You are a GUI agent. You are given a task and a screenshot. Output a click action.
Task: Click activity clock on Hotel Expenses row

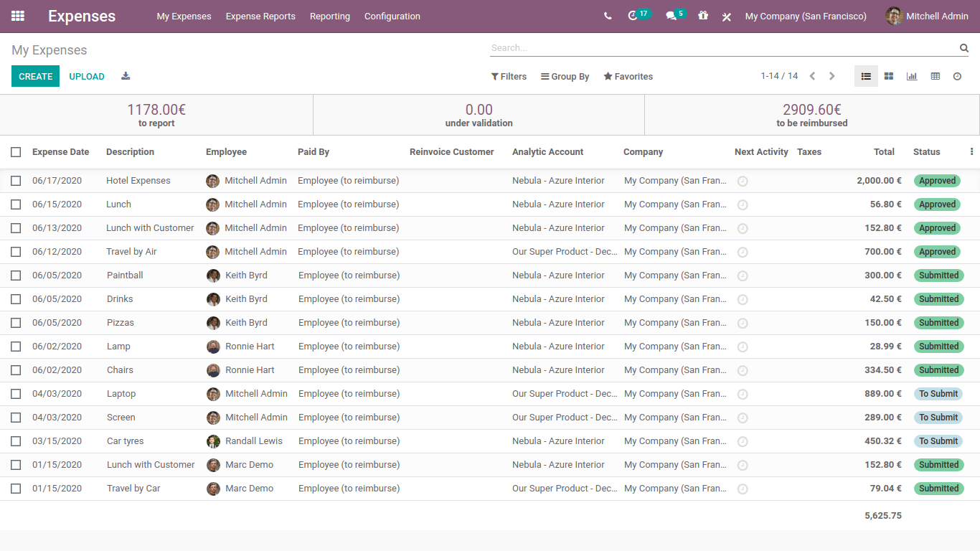[x=743, y=181]
